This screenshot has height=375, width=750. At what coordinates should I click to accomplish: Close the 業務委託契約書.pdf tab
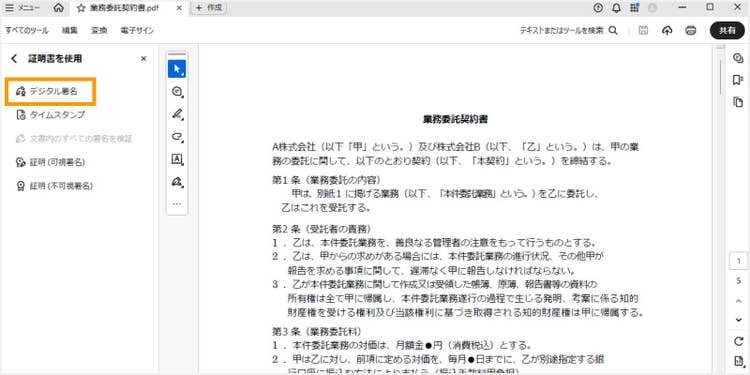[x=178, y=8]
